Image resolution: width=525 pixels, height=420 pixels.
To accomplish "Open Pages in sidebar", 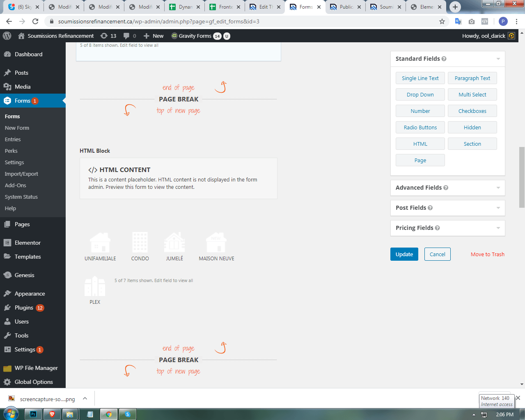I will click(x=33, y=224).
